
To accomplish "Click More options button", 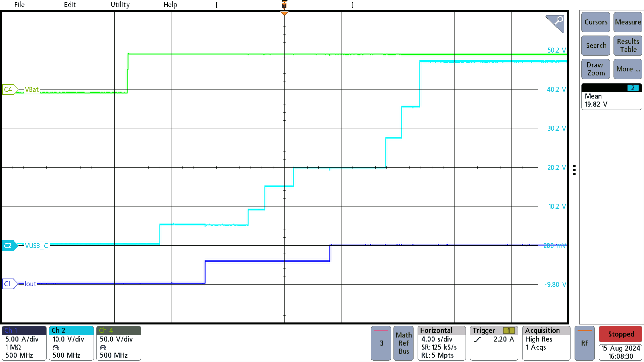I will click(628, 68).
